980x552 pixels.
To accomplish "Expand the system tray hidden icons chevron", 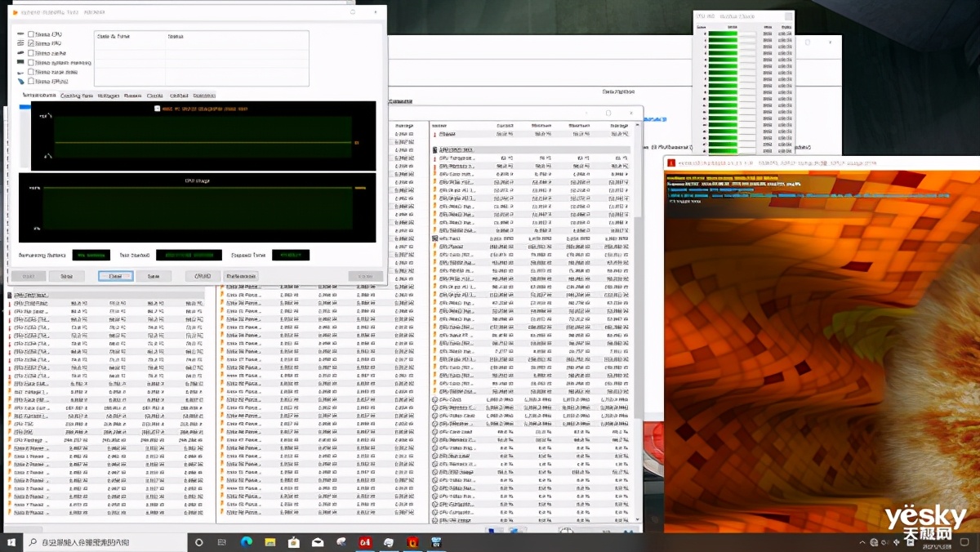I will point(862,542).
